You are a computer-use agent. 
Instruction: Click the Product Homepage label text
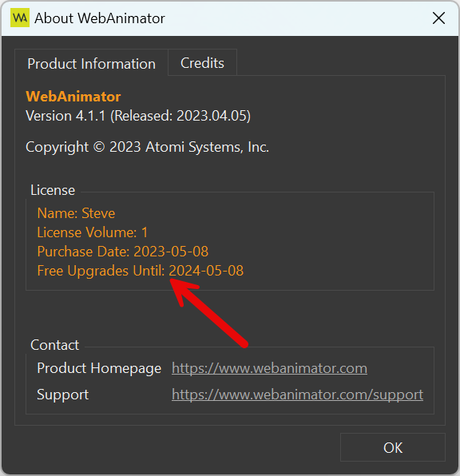click(x=99, y=368)
